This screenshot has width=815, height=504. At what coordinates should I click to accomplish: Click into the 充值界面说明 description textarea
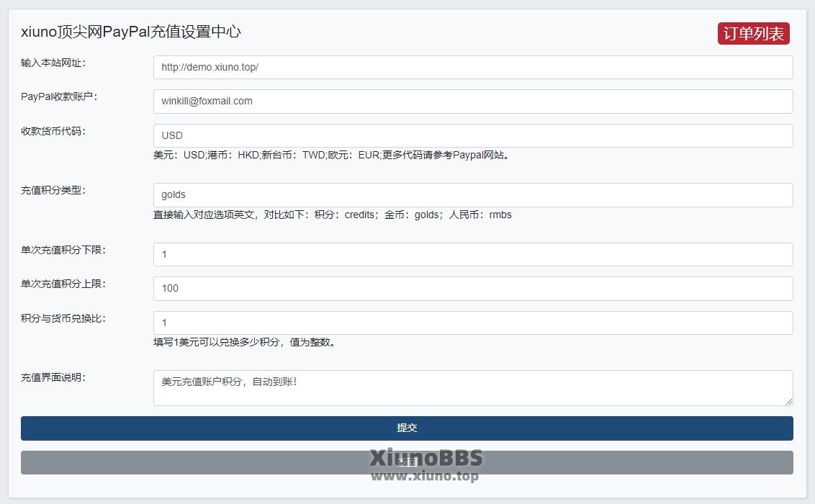473,387
